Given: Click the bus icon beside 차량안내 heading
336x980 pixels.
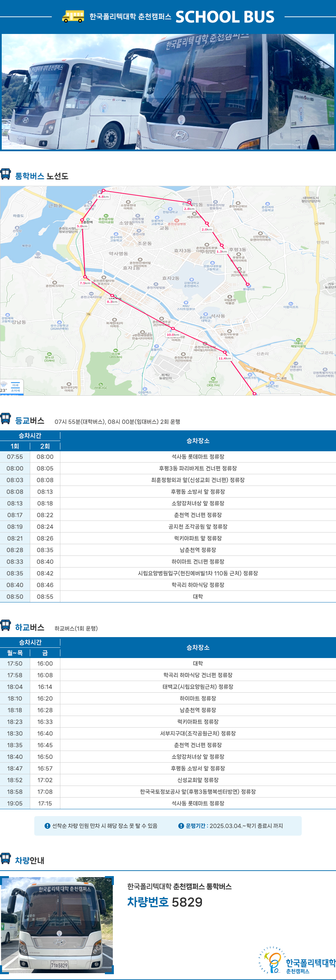Looking at the screenshot, I should tap(6, 858).
